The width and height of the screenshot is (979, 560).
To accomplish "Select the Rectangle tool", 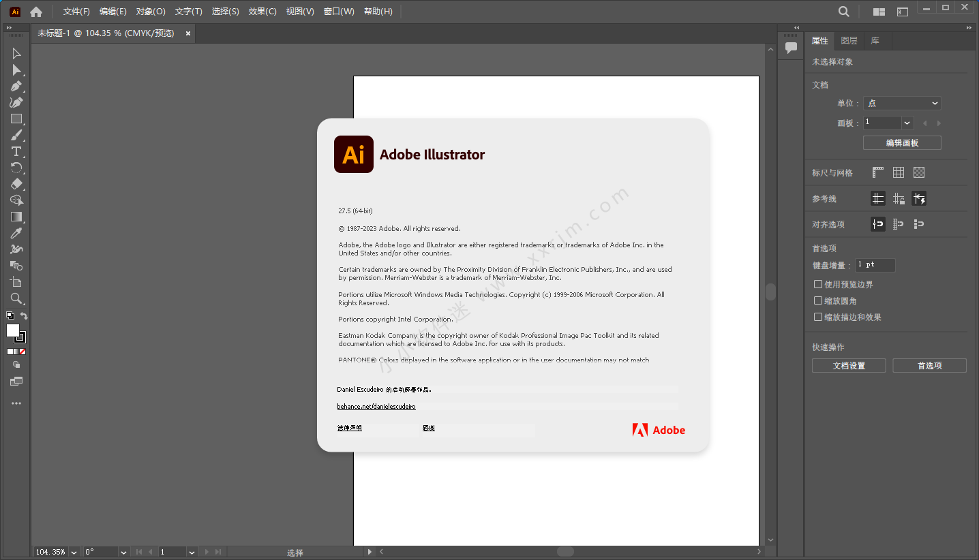I will 16,119.
